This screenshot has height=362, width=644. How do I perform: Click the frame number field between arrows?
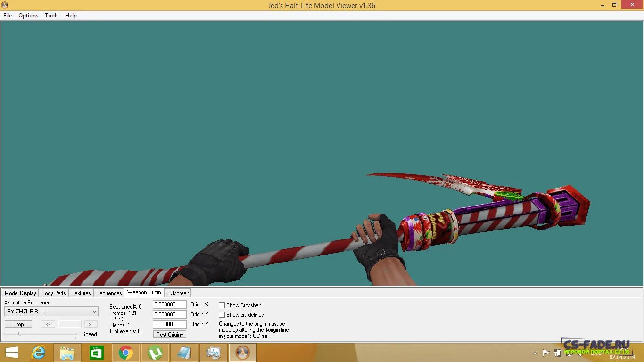point(70,324)
